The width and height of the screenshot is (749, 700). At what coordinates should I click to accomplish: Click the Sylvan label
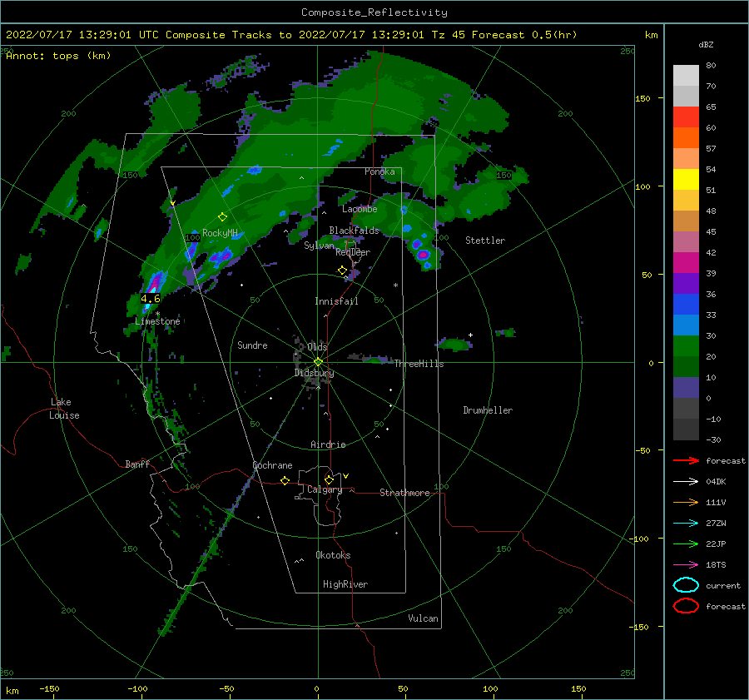click(x=319, y=246)
